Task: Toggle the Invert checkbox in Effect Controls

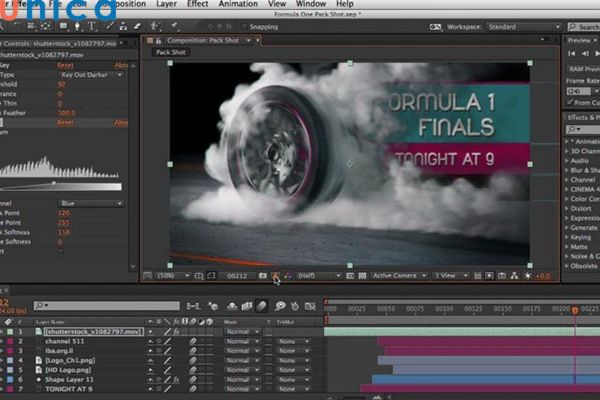Action: (61, 251)
